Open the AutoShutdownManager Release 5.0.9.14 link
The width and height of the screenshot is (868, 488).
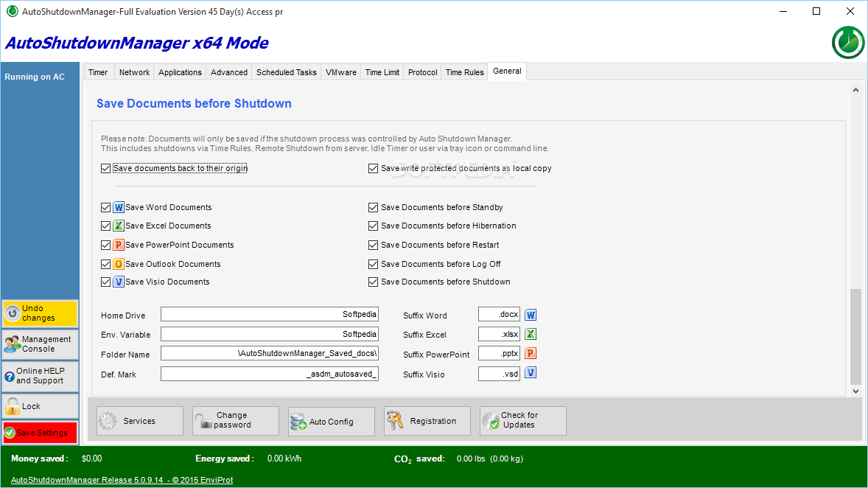(x=122, y=480)
